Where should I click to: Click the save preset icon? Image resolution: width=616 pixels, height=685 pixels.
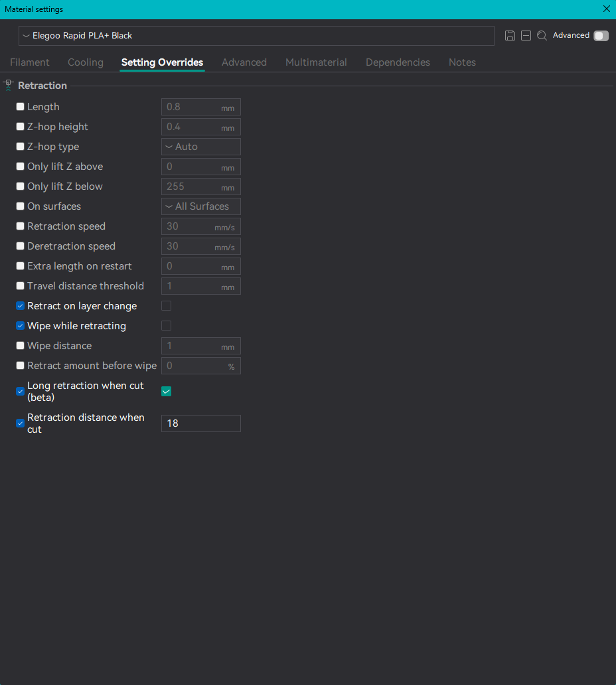click(x=510, y=36)
